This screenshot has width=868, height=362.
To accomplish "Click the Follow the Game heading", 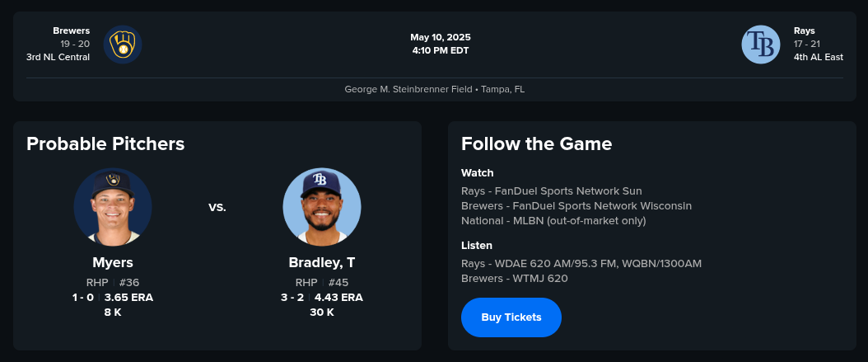I will 536,143.
